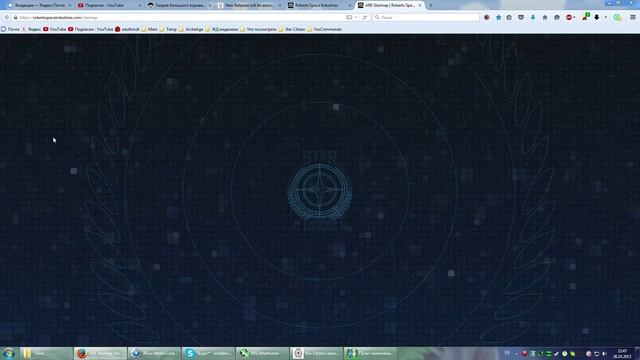Go back to the previous page
The width and height of the screenshot is (640, 360).
click(7, 18)
